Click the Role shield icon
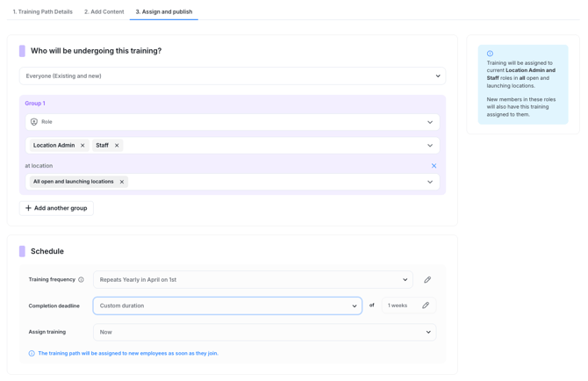 [x=34, y=122]
